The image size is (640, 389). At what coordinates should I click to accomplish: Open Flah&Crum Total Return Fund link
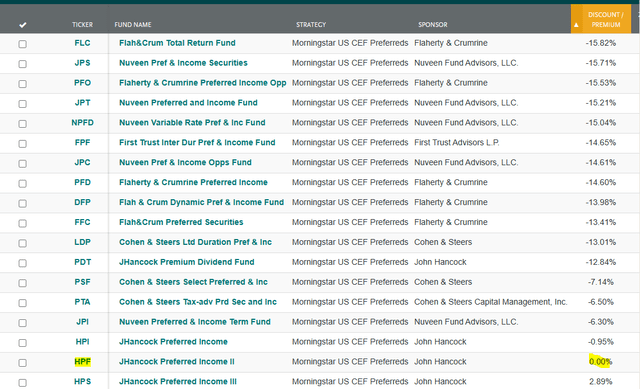(x=177, y=43)
